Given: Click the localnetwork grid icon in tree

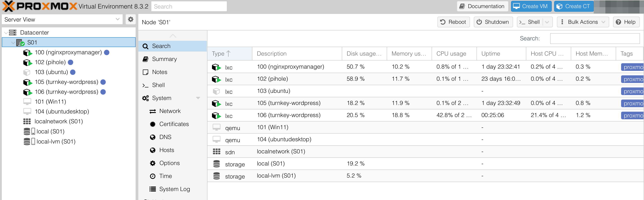Looking at the screenshot, I should (x=27, y=121).
